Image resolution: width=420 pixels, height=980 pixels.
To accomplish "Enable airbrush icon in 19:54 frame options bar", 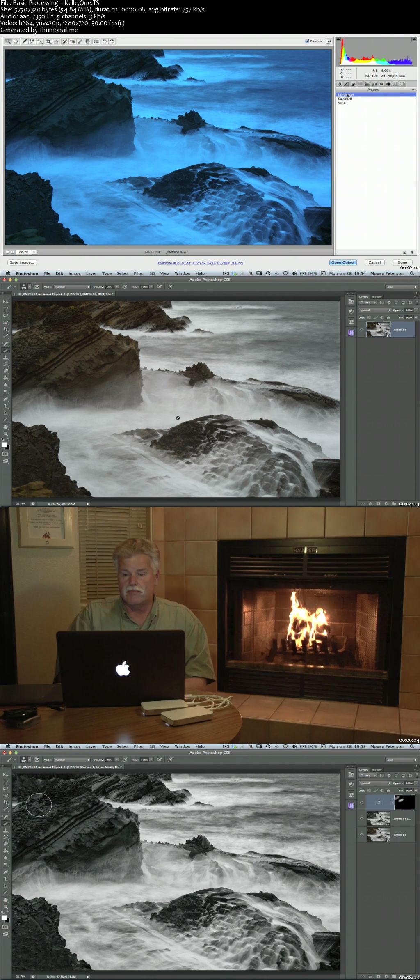I will click(159, 287).
